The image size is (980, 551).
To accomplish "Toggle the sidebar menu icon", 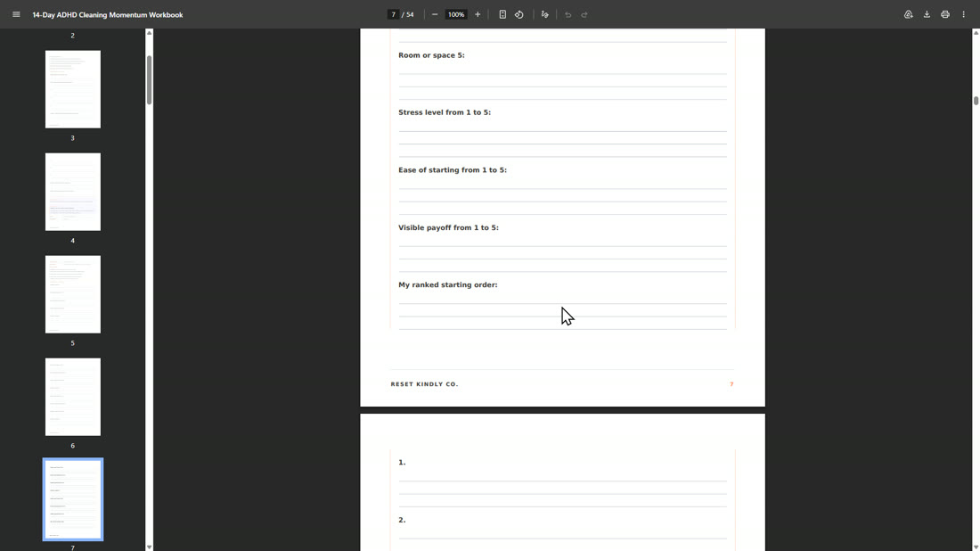I will pyautogui.click(x=16, y=14).
